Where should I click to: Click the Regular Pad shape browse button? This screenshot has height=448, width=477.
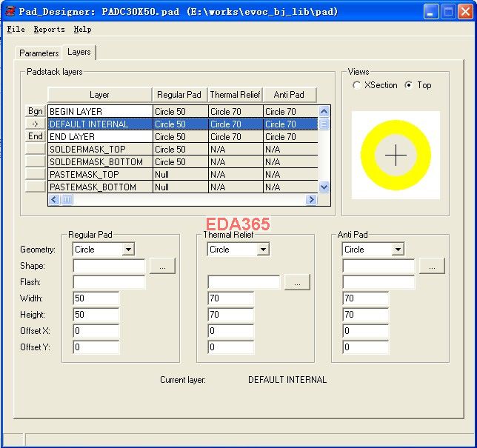pyautogui.click(x=162, y=266)
